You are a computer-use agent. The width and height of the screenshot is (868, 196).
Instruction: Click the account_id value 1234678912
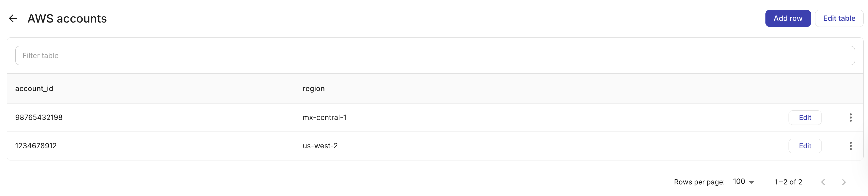tap(36, 145)
